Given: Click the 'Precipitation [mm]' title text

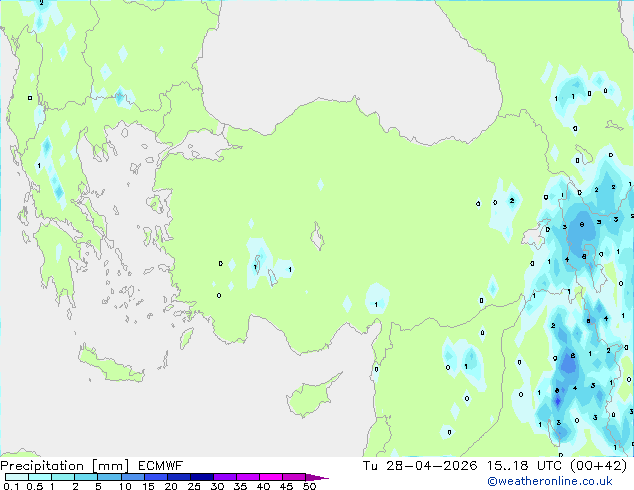Looking at the screenshot, I should (65, 466).
